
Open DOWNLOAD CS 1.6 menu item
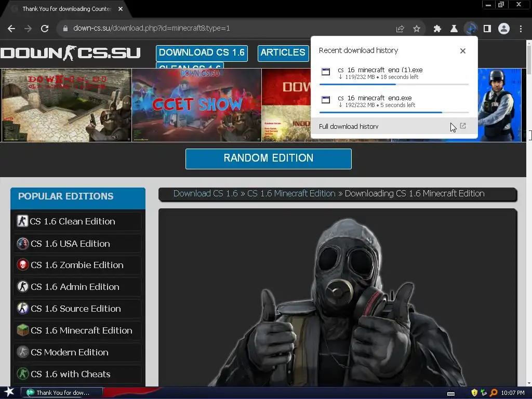202,52
